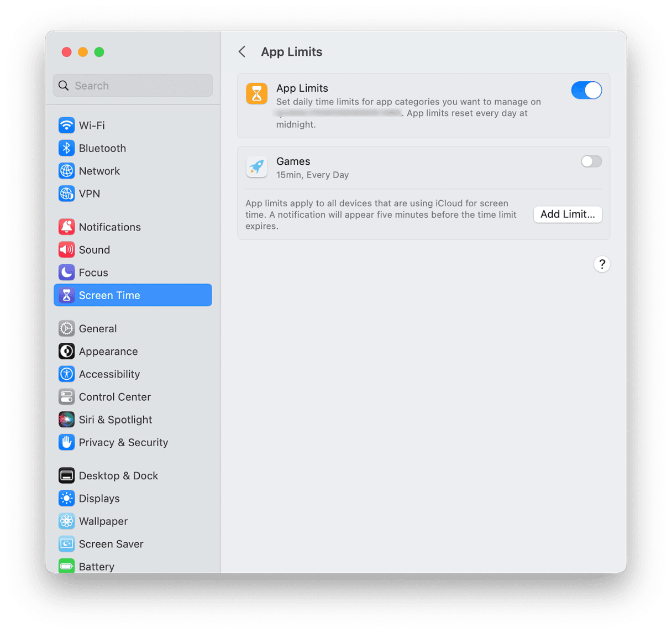
Task: Click the Sound speaker icon
Action: 66,250
